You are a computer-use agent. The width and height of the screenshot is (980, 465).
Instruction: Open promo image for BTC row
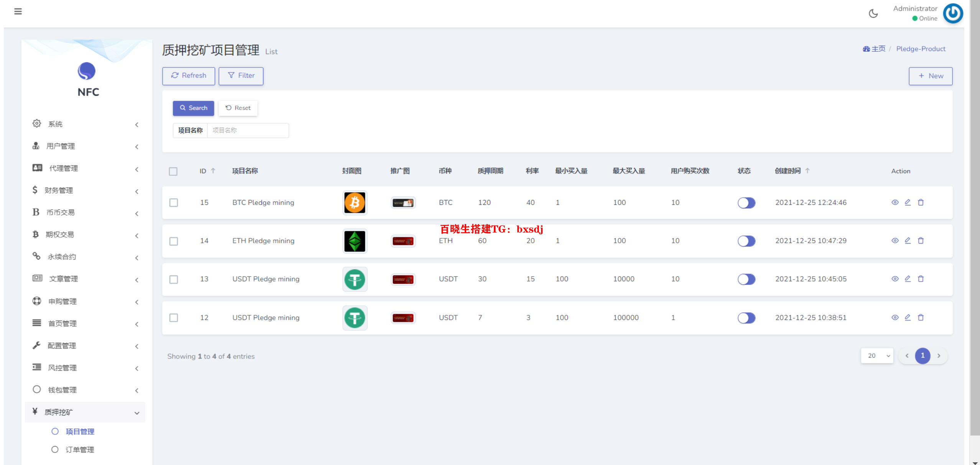point(403,203)
